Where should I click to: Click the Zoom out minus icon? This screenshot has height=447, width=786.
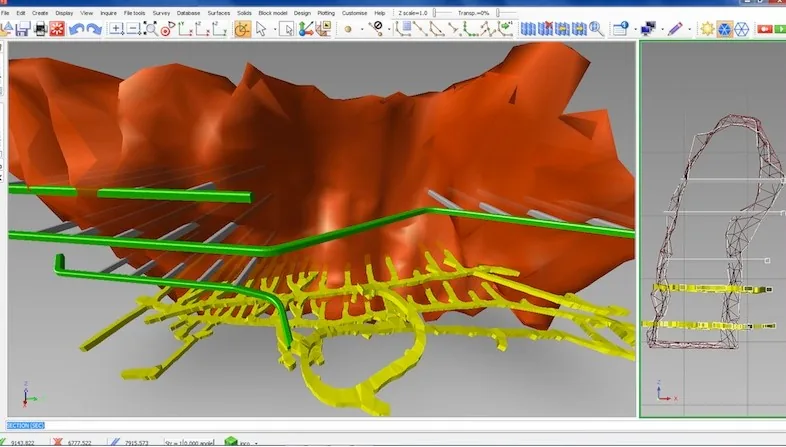click(133, 29)
